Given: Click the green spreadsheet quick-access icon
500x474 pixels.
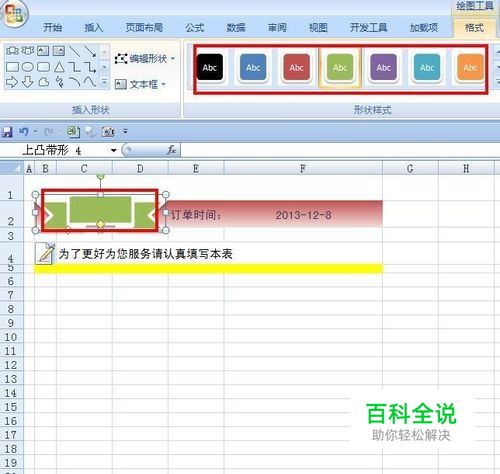Looking at the screenshot, I should (x=73, y=132).
